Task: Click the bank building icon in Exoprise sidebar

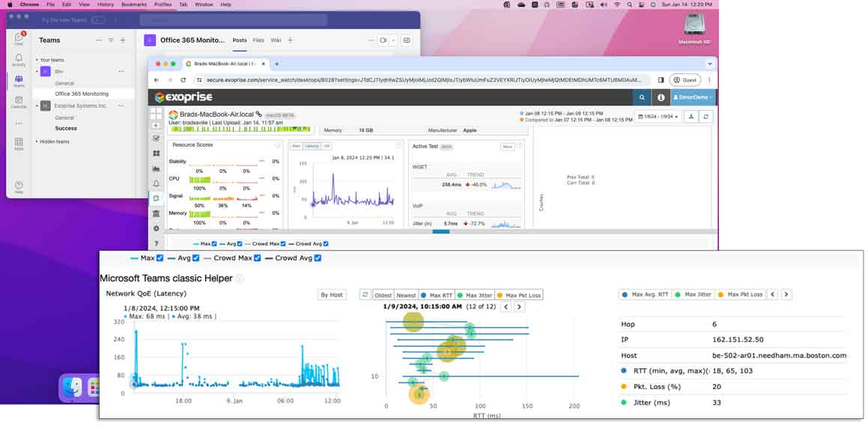Action: [156, 213]
